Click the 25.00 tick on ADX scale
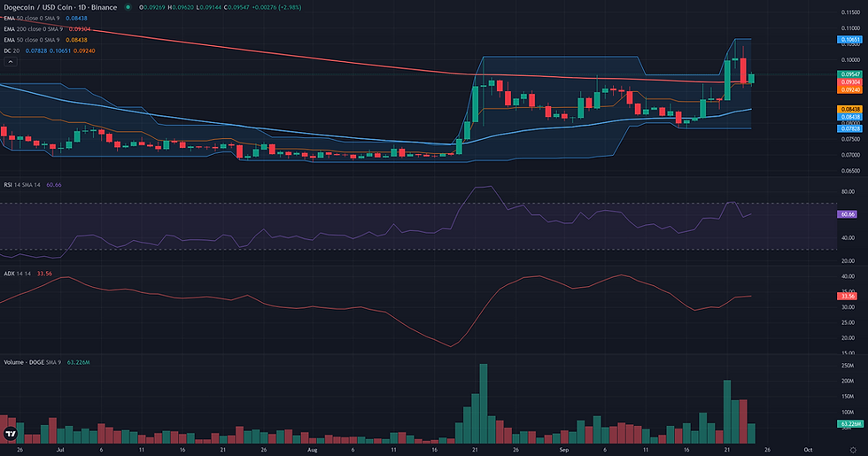 tap(848, 322)
